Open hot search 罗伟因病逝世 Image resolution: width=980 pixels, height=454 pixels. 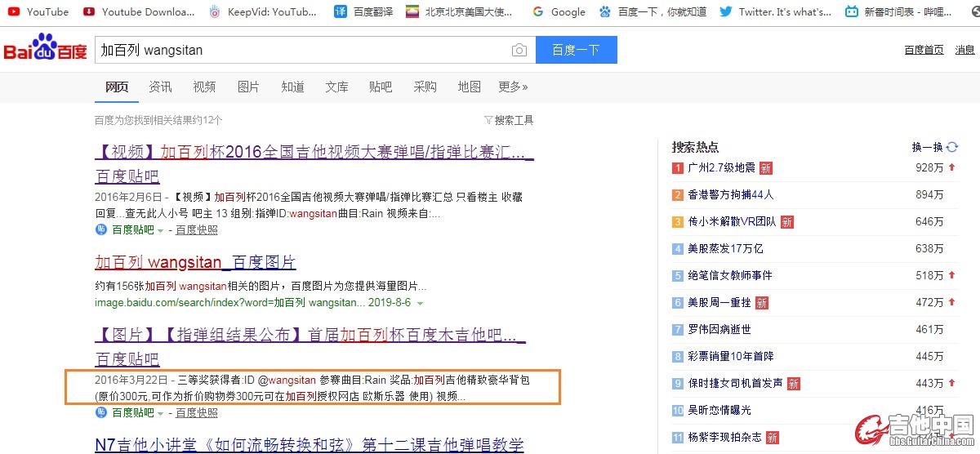point(719,329)
